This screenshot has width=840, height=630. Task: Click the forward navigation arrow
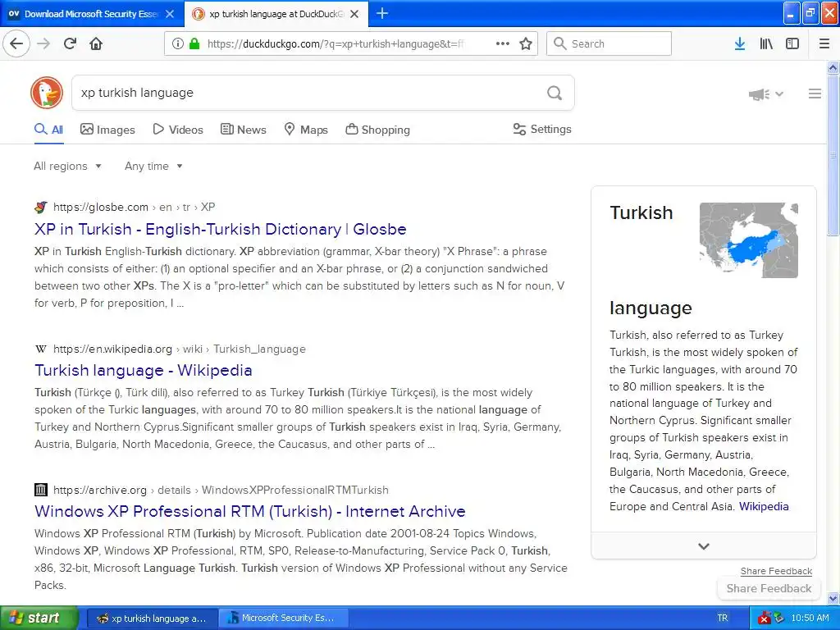(43, 43)
